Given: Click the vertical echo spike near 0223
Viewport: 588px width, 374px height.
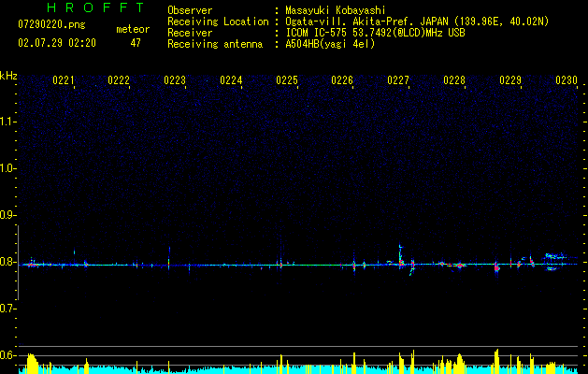Looking at the screenshot, I should (169, 258).
